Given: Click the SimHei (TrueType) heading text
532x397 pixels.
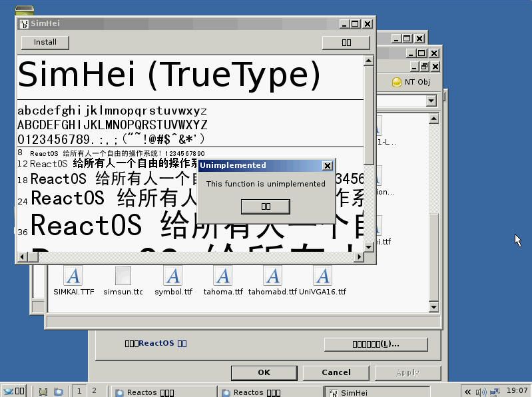Looking at the screenshot, I should coord(169,75).
